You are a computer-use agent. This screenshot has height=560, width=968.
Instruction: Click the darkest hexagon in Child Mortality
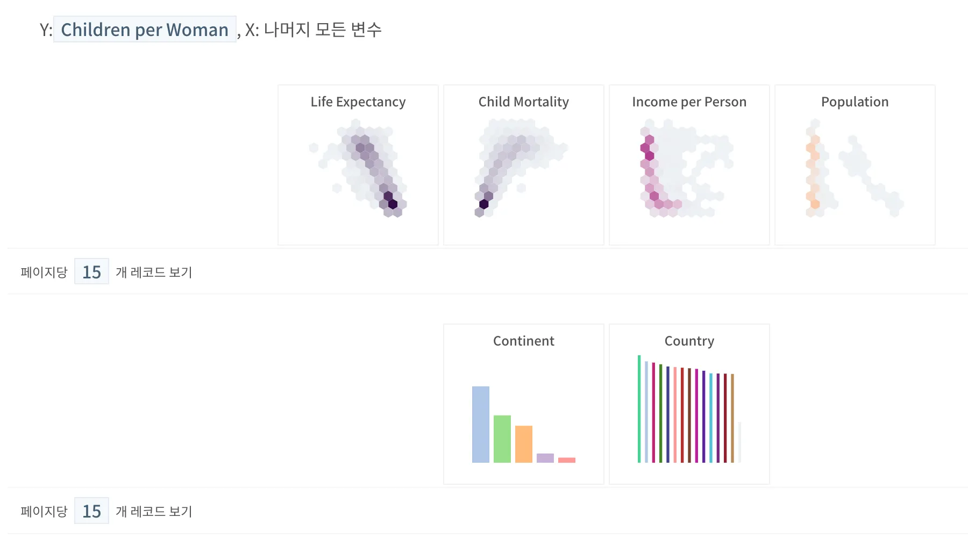click(x=483, y=204)
